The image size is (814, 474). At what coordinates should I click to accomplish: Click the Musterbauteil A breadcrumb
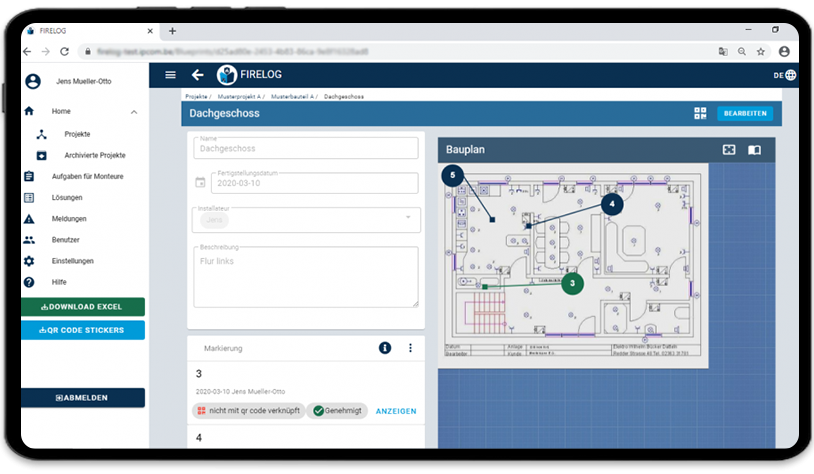pyautogui.click(x=292, y=97)
